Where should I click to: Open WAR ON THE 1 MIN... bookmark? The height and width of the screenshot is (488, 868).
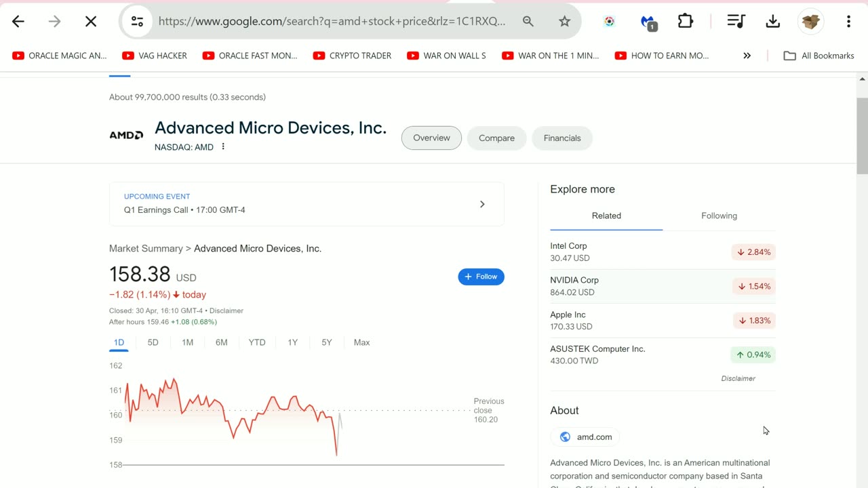[x=551, y=56]
